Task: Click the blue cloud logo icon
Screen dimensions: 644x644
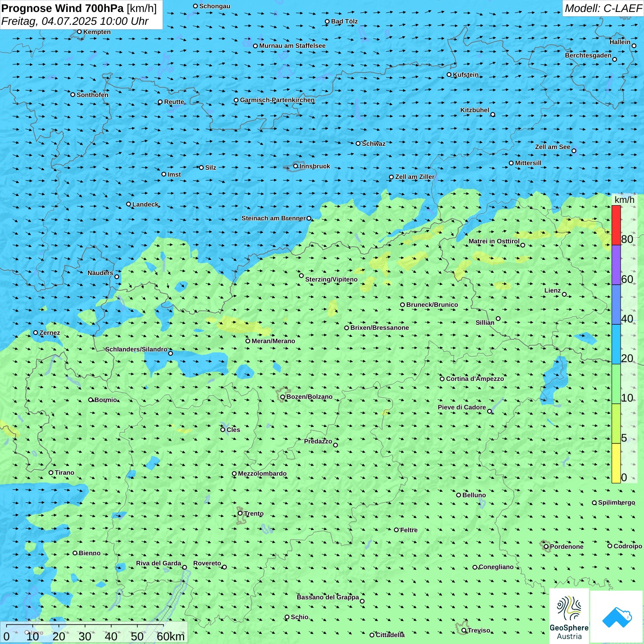Action: pos(617,617)
